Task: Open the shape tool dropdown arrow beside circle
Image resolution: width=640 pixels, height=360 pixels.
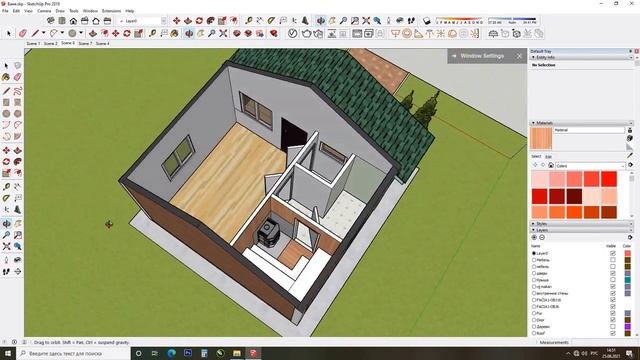Action: (x=81, y=33)
